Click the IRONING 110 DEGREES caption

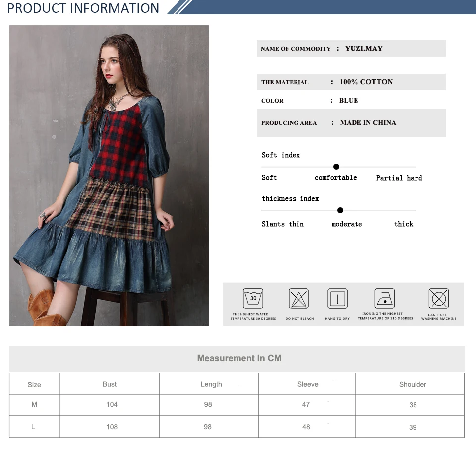(385, 316)
